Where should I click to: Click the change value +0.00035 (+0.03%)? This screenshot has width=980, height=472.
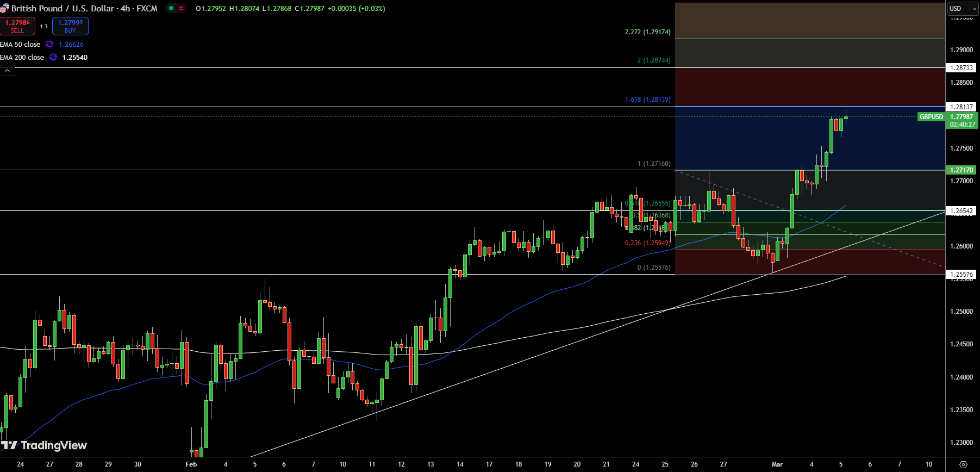357,9
